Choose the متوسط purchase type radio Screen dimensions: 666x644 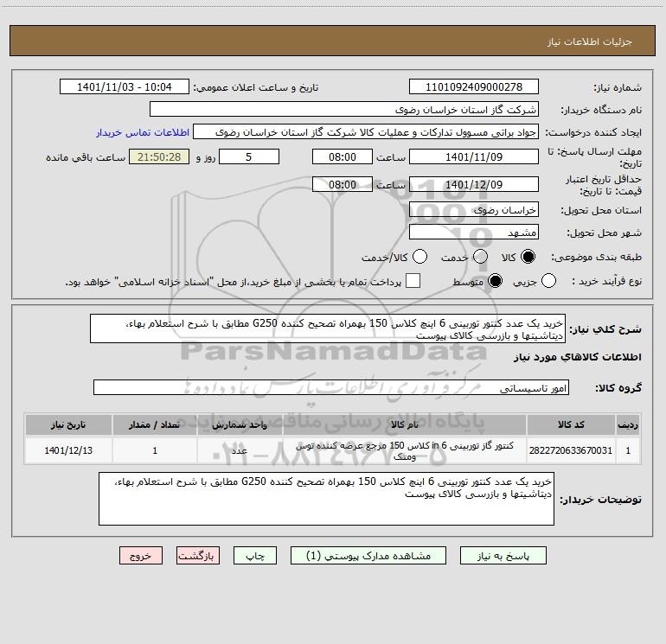point(496,281)
